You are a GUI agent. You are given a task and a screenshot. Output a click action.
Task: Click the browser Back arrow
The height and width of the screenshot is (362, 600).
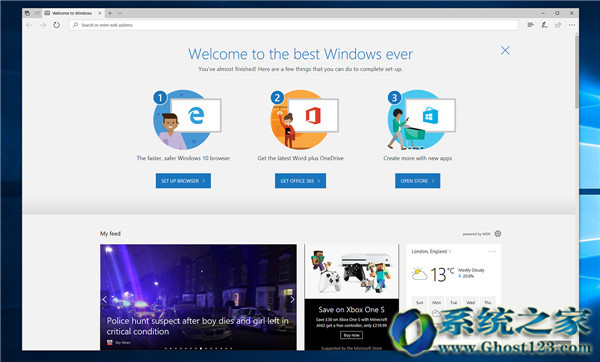click(29, 25)
